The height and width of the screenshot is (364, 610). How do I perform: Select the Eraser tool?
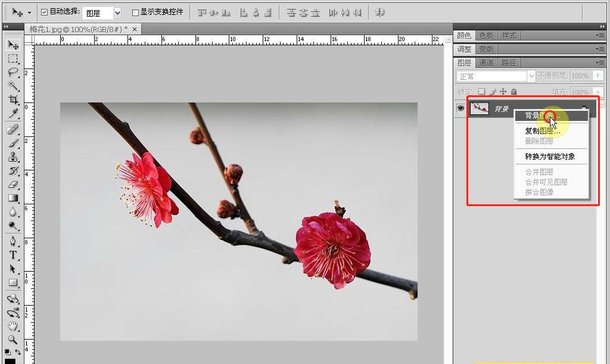tap(13, 185)
